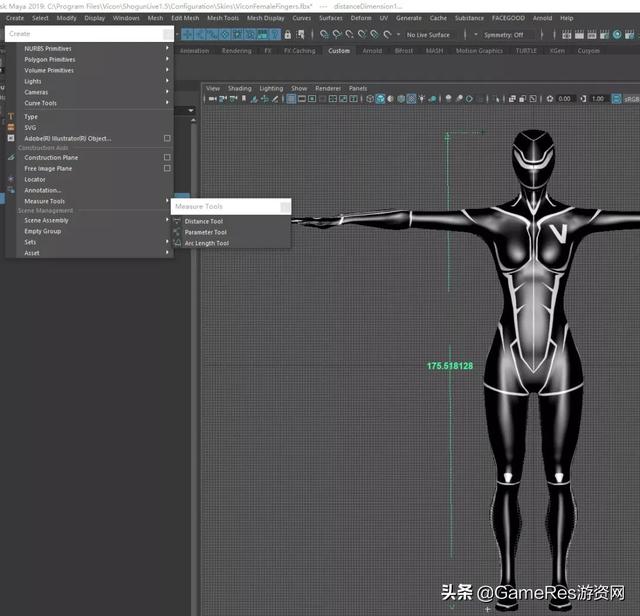Open Construction Plane option box
Image resolution: width=640 pixels, height=616 pixels.
tap(167, 157)
